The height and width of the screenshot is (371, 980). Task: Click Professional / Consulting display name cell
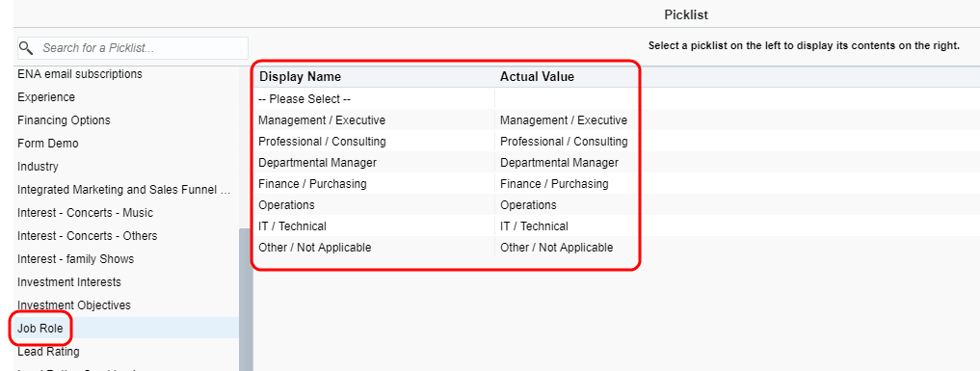coord(322,141)
